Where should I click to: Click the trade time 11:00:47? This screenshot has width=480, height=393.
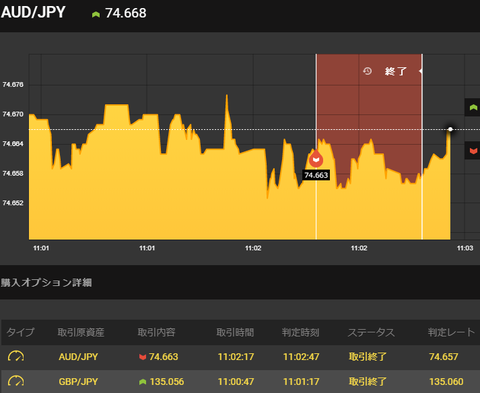click(236, 382)
